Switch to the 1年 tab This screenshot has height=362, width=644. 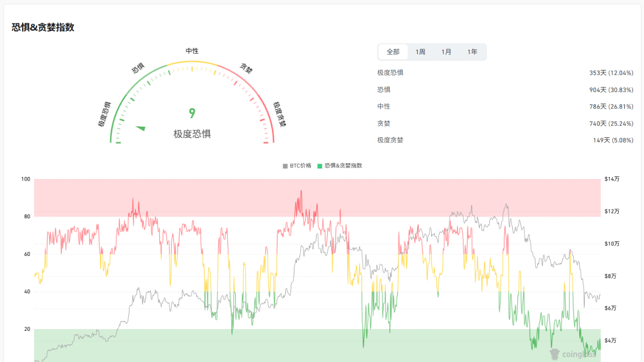(x=472, y=52)
